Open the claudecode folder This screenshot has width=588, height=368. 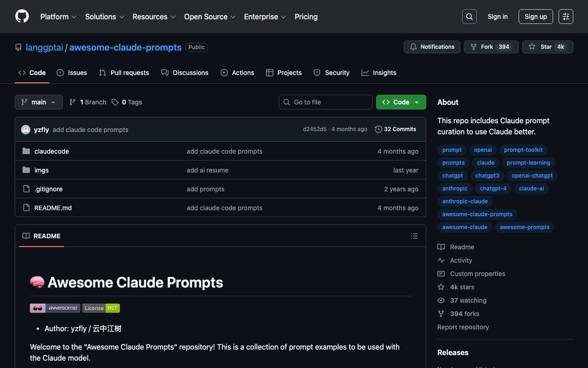(51, 151)
